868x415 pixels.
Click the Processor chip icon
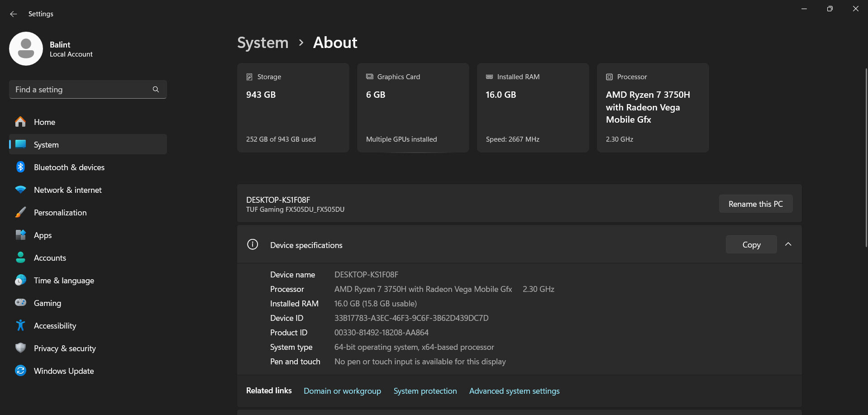click(609, 77)
